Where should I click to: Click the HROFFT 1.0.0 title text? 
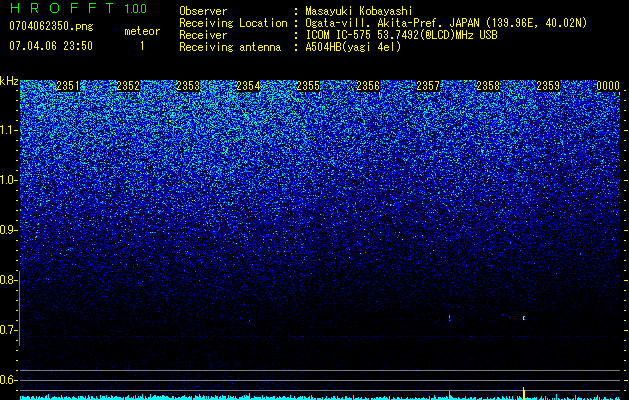pyautogui.click(x=78, y=8)
